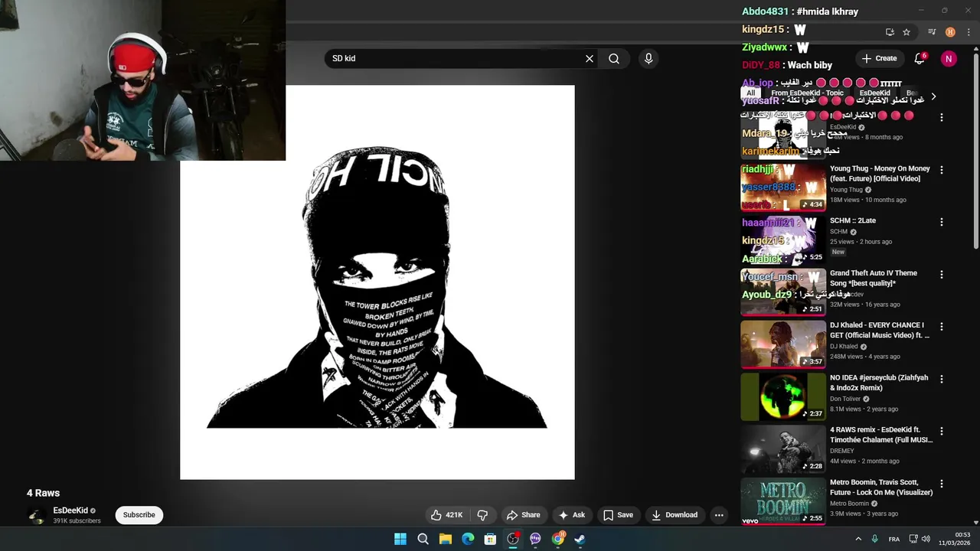Show hidden system tray icons
The image size is (980, 551).
[858, 539]
